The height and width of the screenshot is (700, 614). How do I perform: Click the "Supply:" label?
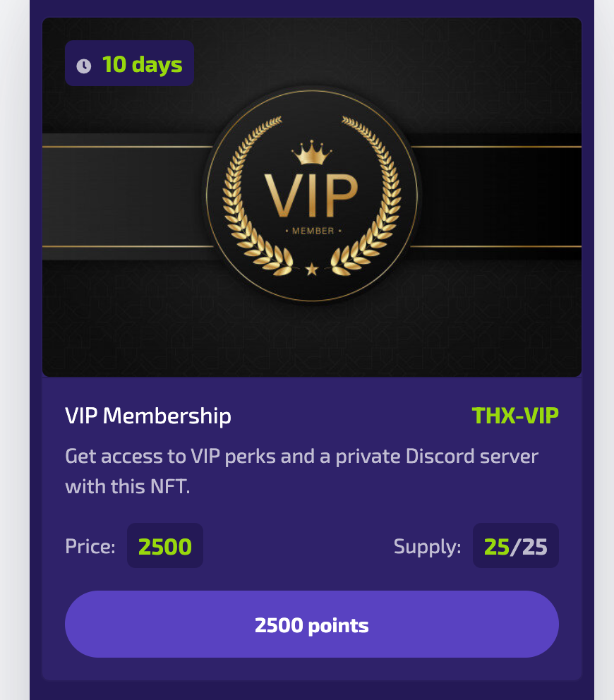(428, 547)
